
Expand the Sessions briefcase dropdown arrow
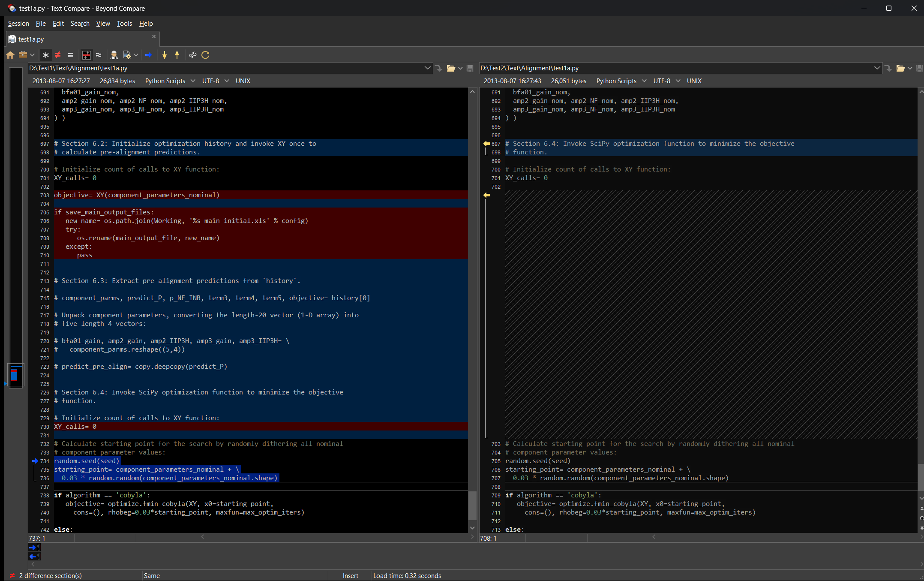32,55
